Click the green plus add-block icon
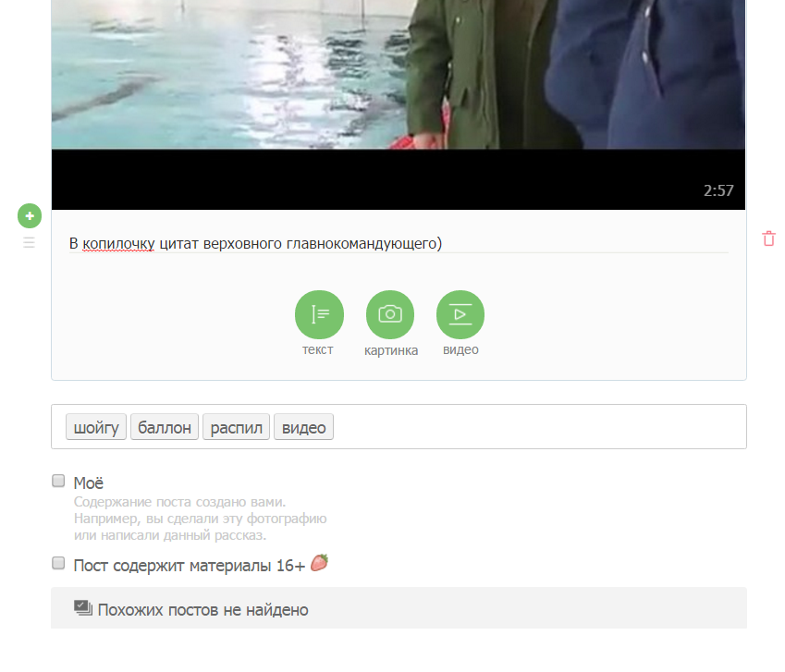Viewport: 785px width, 672px height. point(30,216)
